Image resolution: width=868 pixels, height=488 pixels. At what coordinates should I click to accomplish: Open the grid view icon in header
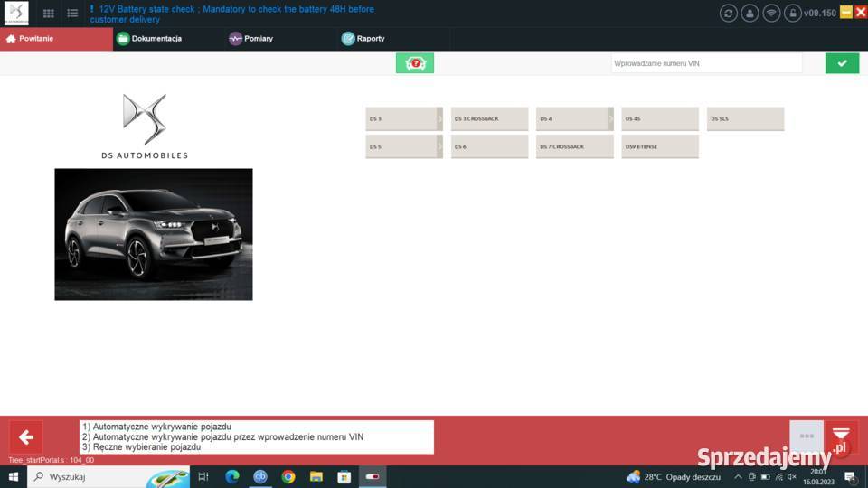pos(49,14)
